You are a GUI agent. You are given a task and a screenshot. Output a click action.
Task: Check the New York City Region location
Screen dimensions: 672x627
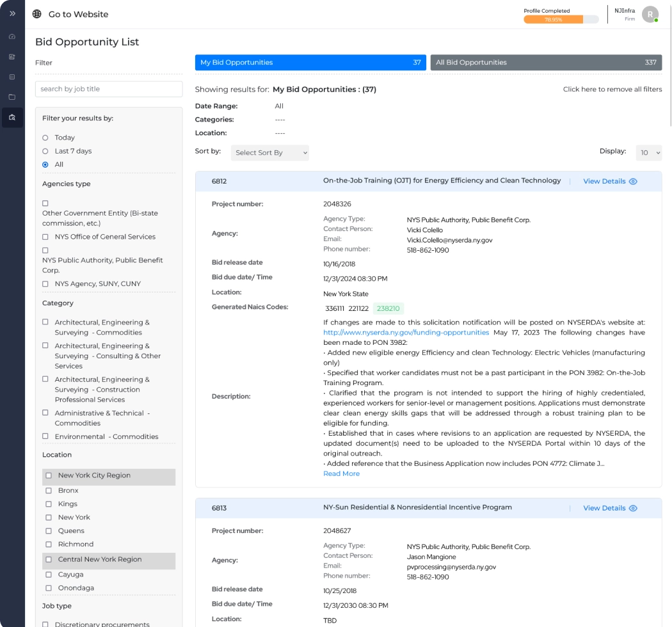[49, 477]
